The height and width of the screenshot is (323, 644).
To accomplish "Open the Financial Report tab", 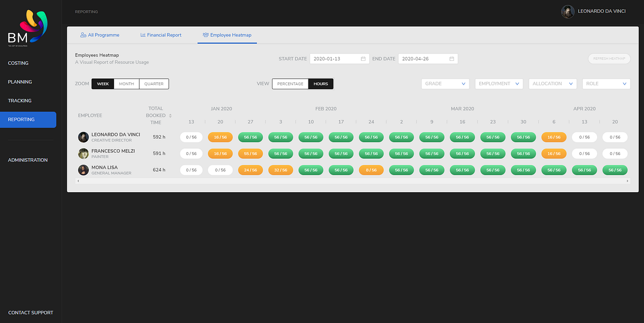I will (x=161, y=36).
